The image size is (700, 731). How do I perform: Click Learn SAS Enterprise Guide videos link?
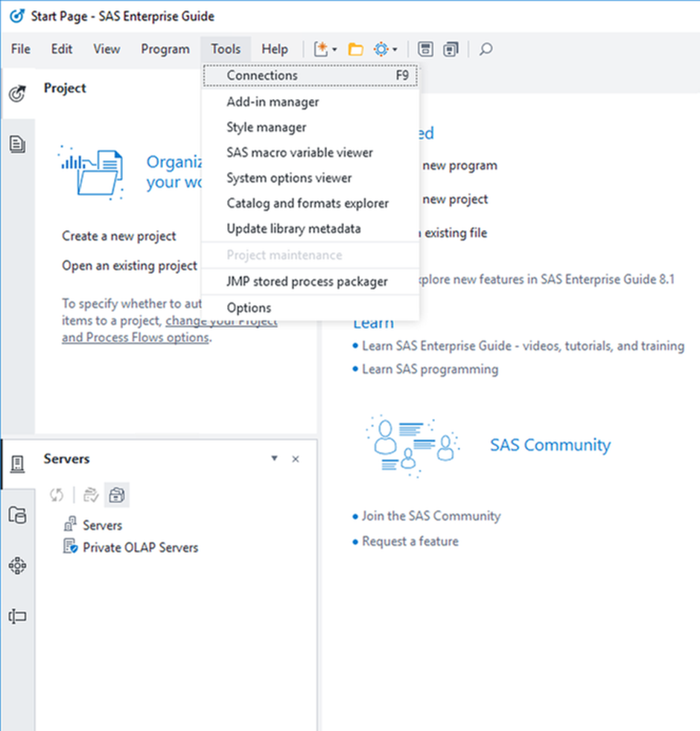[523, 346]
